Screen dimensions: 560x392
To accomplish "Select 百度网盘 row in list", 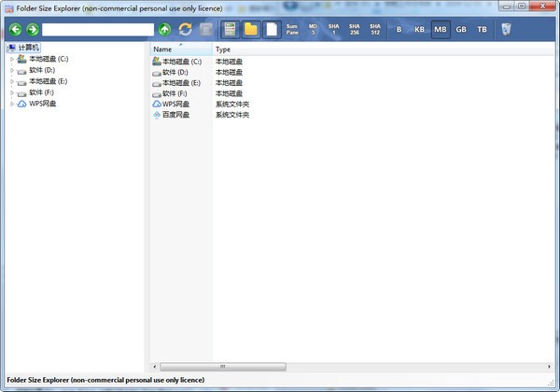I will (175, 115).
